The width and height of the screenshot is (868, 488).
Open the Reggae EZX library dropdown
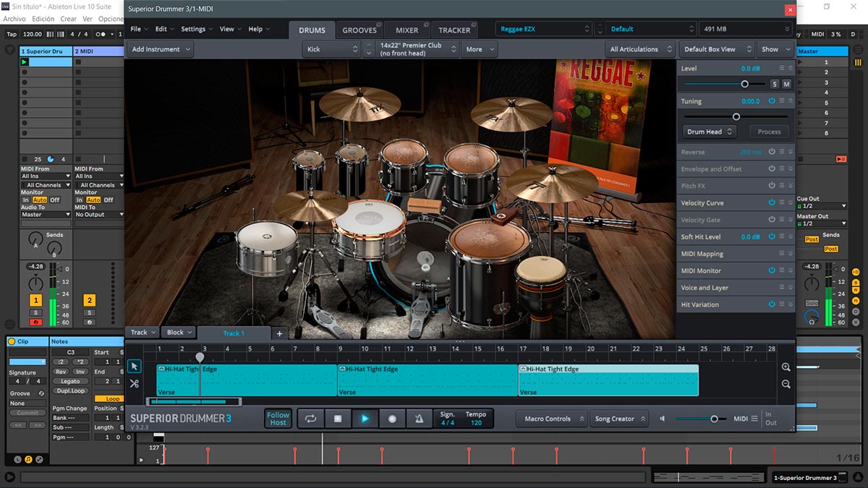544,29
